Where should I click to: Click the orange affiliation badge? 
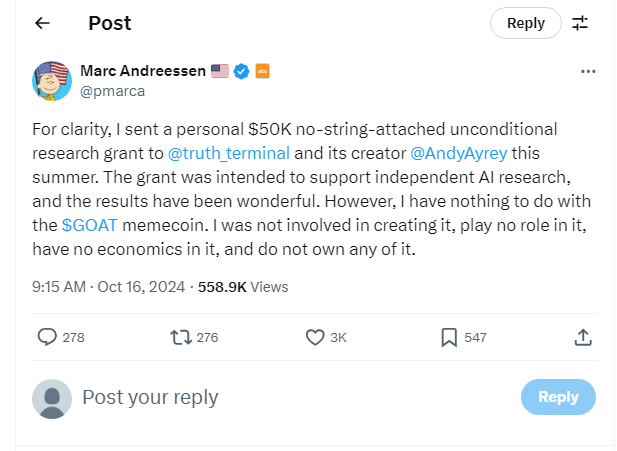(263, 72)
